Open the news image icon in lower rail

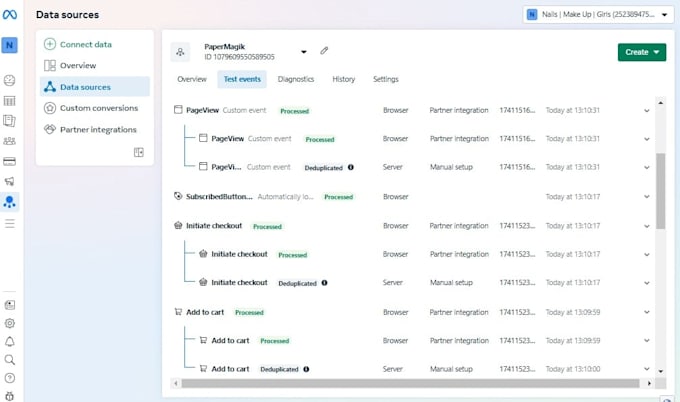[10, 305]
